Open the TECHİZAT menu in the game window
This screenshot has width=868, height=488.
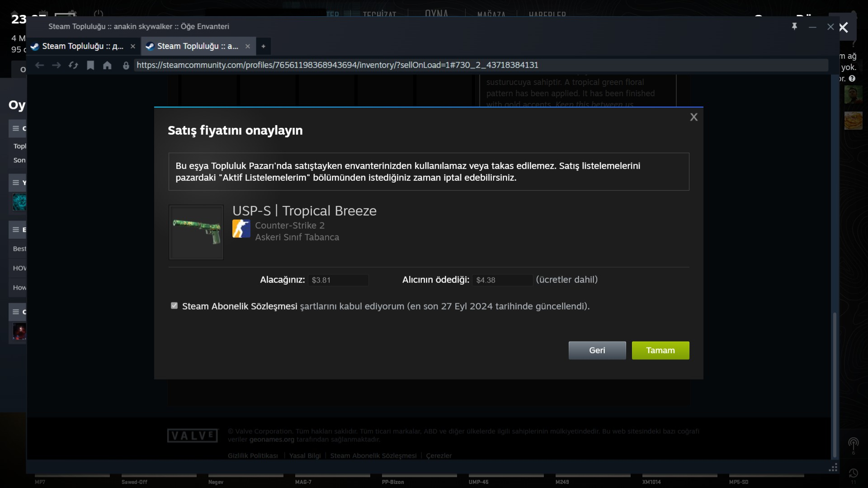(379, 14)
